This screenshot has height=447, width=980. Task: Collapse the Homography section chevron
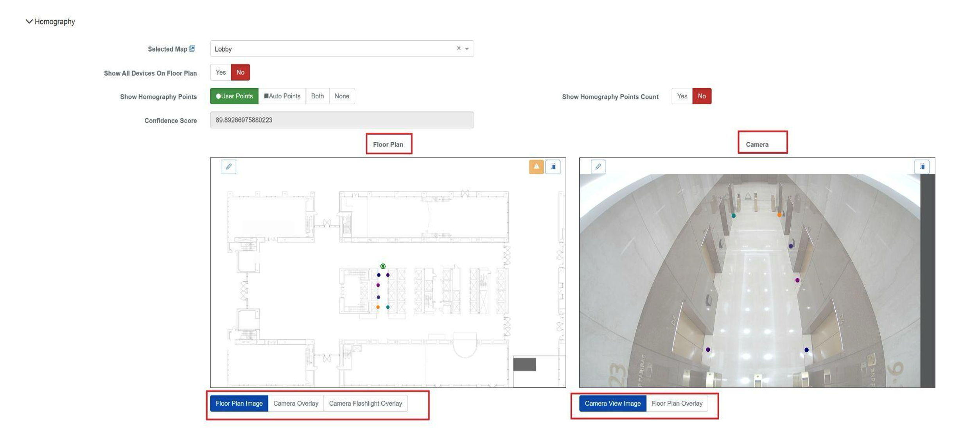(29, 21)
